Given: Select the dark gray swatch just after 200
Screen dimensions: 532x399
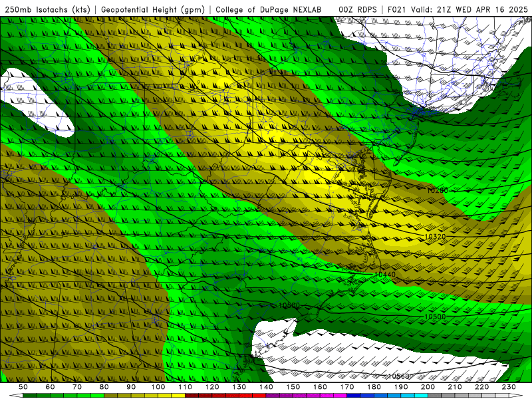Looking at the screenshot, I should click(x=434, y=396).
